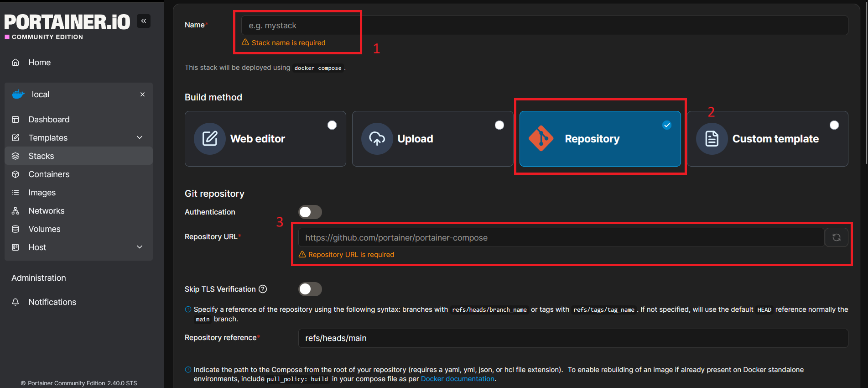Open Images in the sidebar
The image size is (868, 388).
point(78,193)
